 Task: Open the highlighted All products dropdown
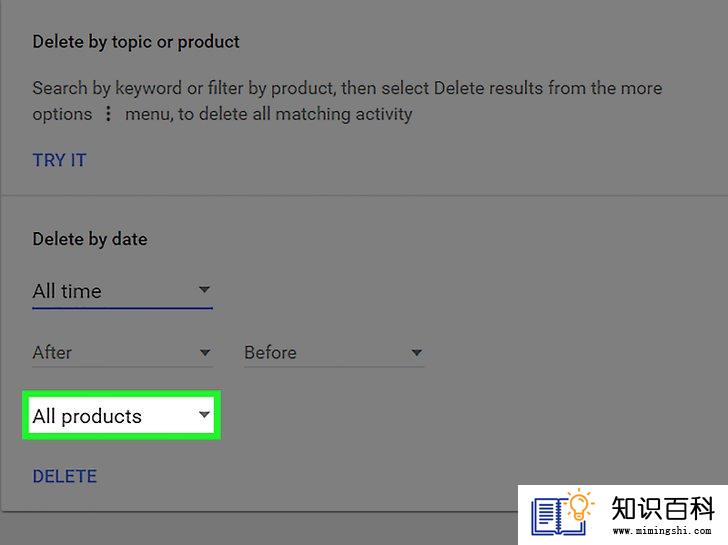coord(121,415)
